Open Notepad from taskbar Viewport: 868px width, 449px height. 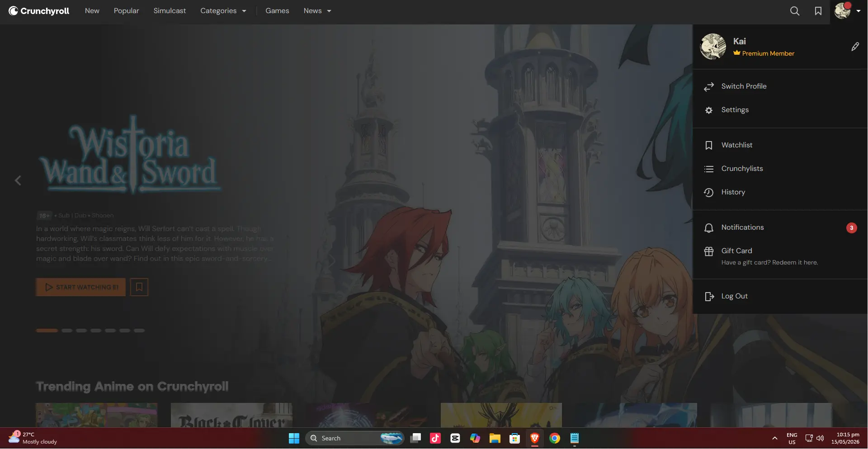575,438
